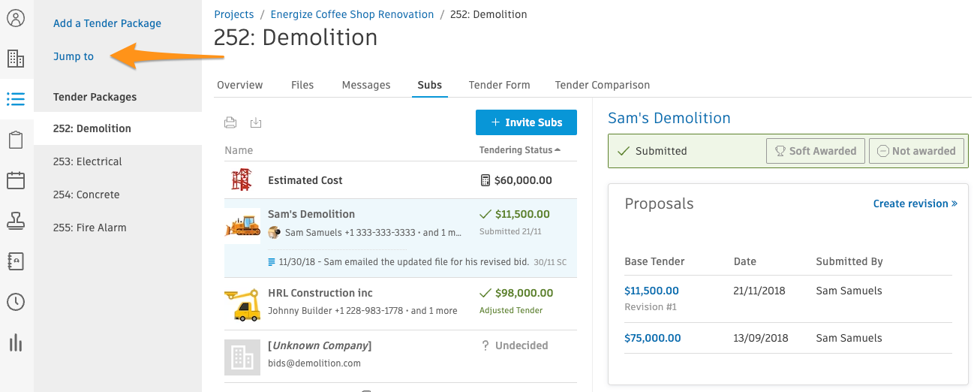Viewport: 980px width, 392px height.
Task: Sort by Tendering Status column
Action: tap(519, 150)
